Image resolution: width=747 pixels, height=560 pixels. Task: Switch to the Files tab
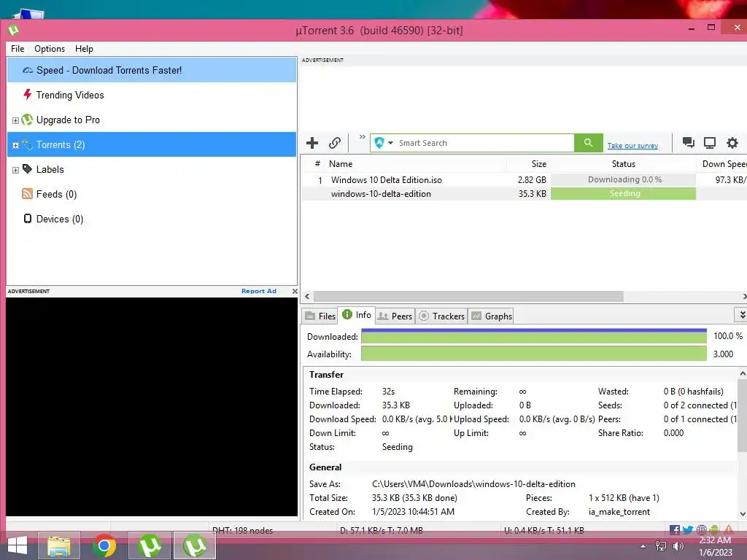point(320,316)
